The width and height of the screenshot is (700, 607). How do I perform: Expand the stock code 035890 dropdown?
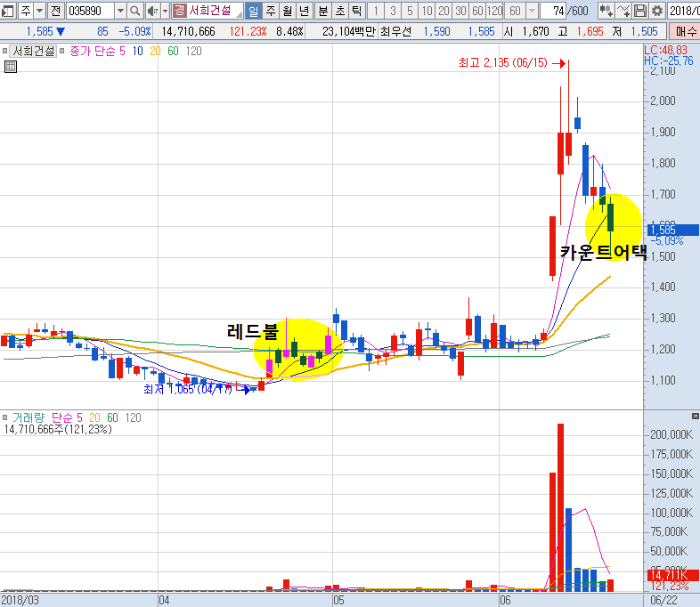pyautogui.click(x=120, y=11)
